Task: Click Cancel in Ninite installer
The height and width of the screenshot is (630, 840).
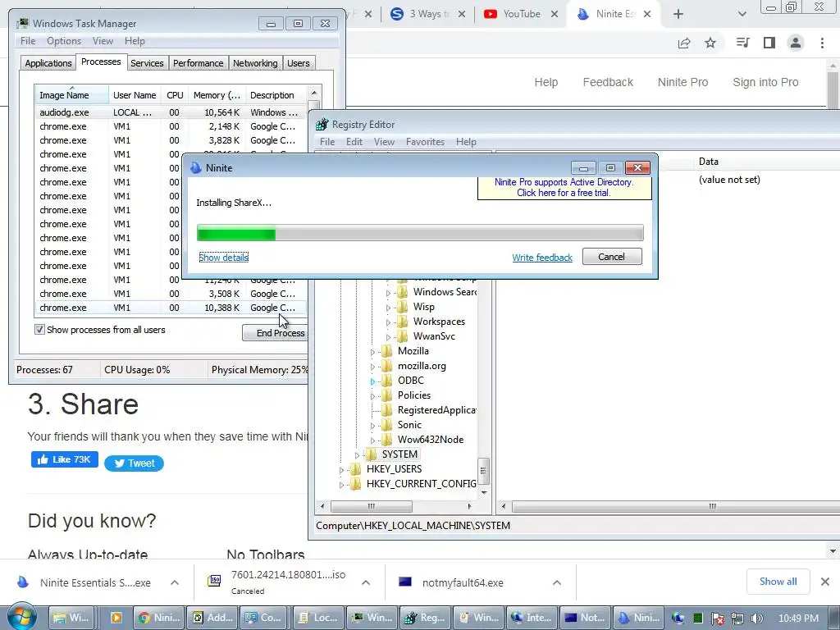Action: point(612,257)
